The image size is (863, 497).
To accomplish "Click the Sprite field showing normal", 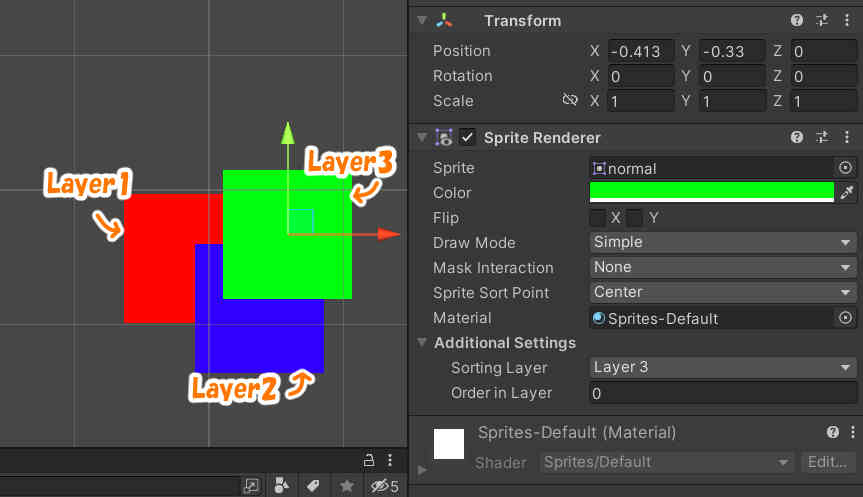I will pos(712,168).
